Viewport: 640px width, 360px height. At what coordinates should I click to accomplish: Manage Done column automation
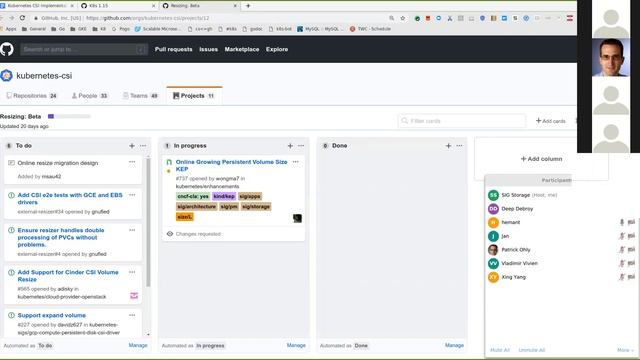click(x=454, y=345)
